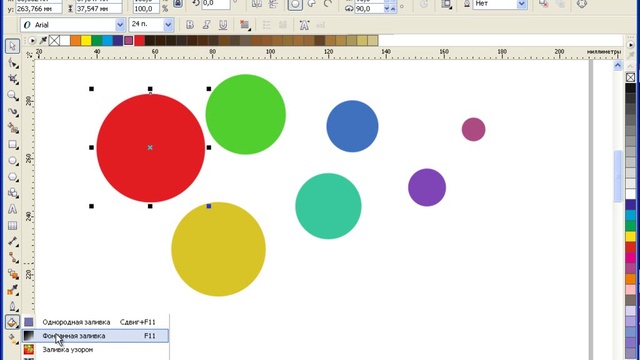Pick the magenta swatch in right palette
The image size is (640, 360).
pyautogui.click(x=631, y=258)
